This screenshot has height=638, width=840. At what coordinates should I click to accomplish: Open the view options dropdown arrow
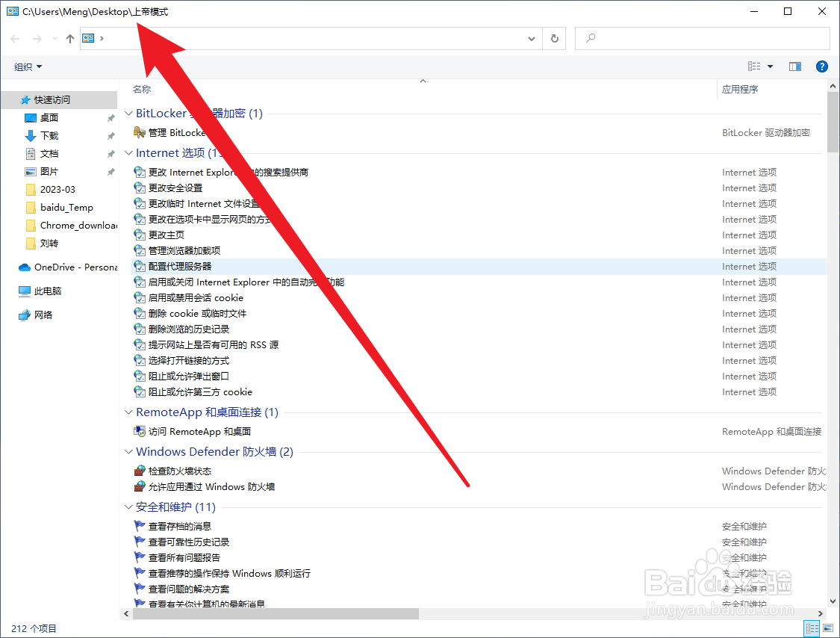(771, 66)
